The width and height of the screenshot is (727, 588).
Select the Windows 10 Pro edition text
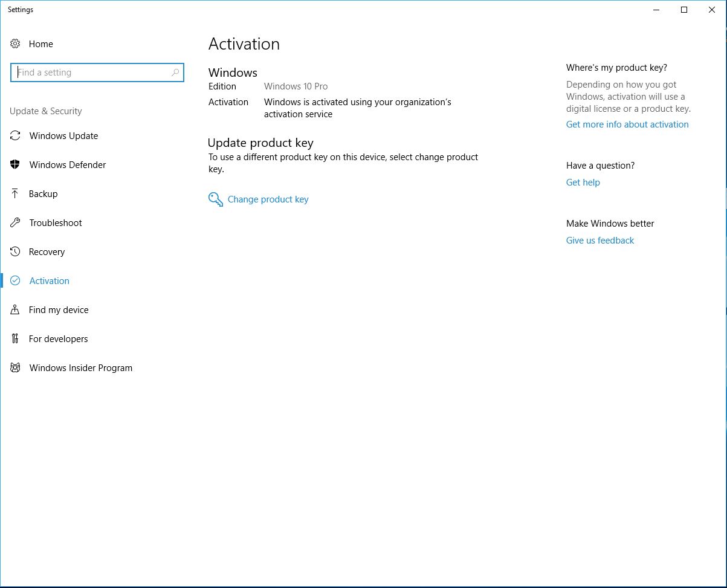(296, 86)
